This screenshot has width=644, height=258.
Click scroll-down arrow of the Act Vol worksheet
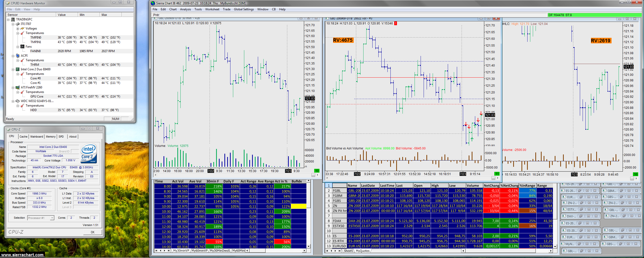pos(308,246)
